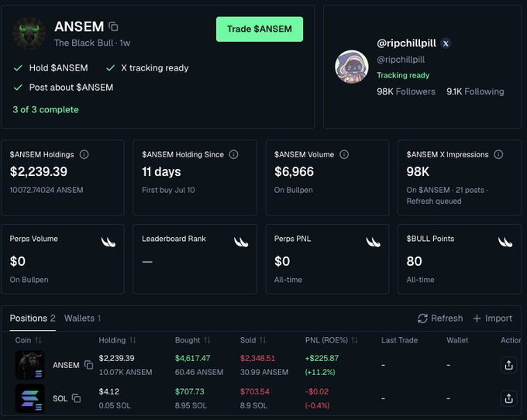Click the +$225.87 PNL value
The width and height of the screenshot is (527, 420).
point(322,359)
